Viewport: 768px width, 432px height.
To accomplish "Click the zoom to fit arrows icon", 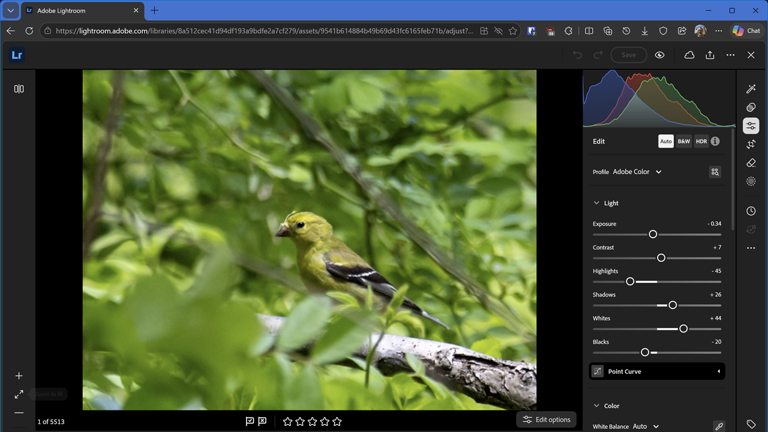I will [x=19, y=394].
